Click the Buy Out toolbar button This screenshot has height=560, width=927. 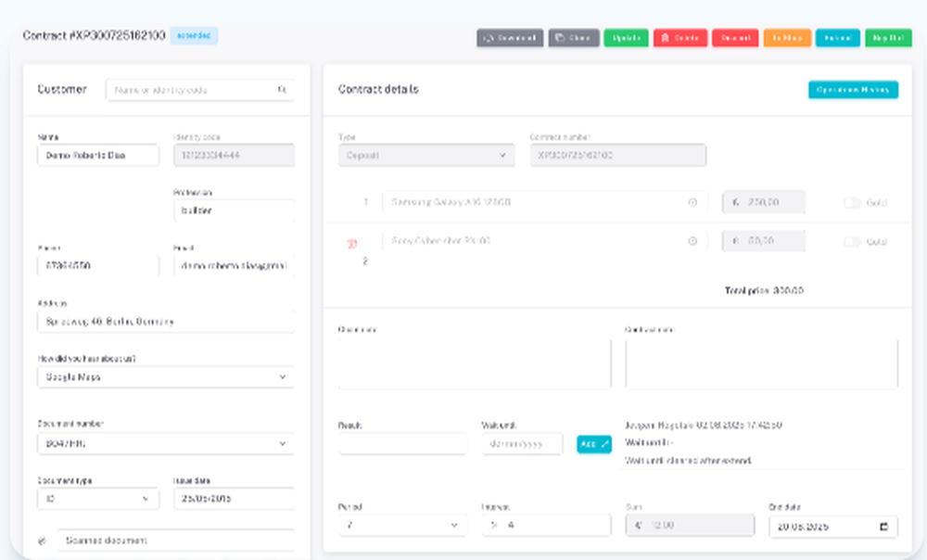(x=888, y=38)
